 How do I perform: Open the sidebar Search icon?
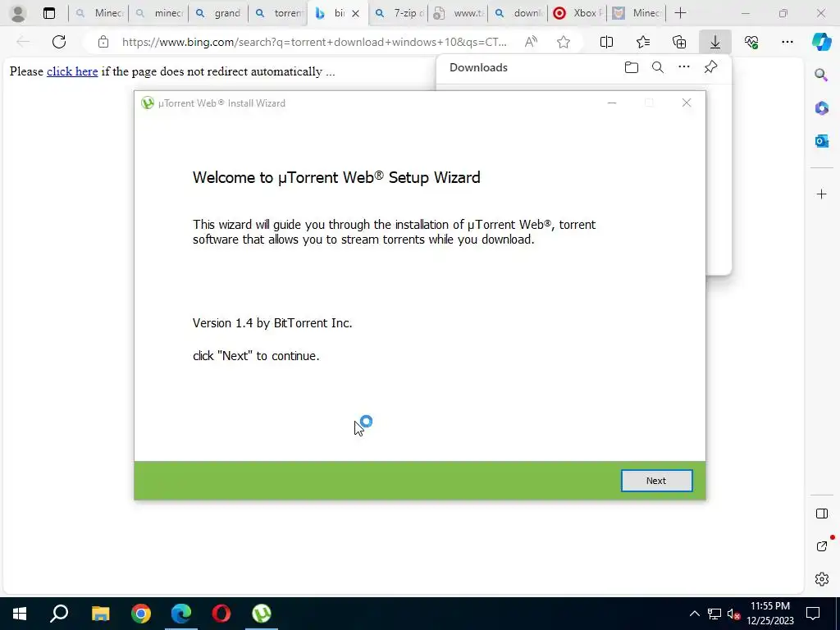[821, 75]
